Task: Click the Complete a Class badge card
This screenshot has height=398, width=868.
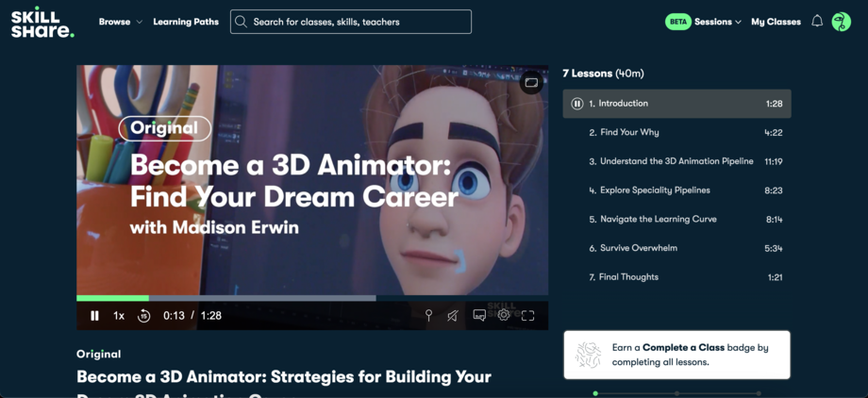Action: pyautogui.click(x=677, y=355)
